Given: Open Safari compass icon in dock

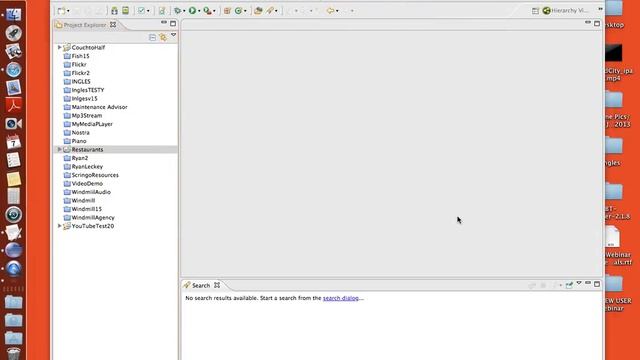Looking at the screenshot, I should (x=13, y=70).
